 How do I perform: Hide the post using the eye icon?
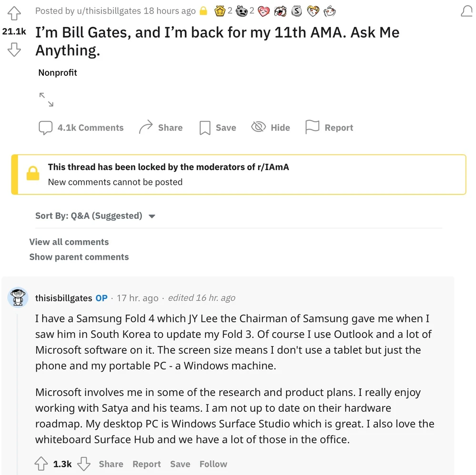(258, 127)
